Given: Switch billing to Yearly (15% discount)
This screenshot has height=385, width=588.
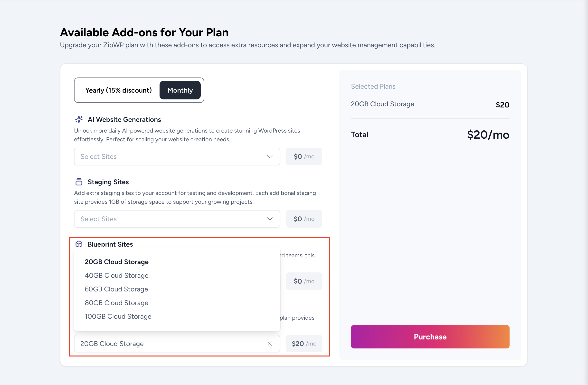Looking at the screenshot, I should click(x=118, y=90).
